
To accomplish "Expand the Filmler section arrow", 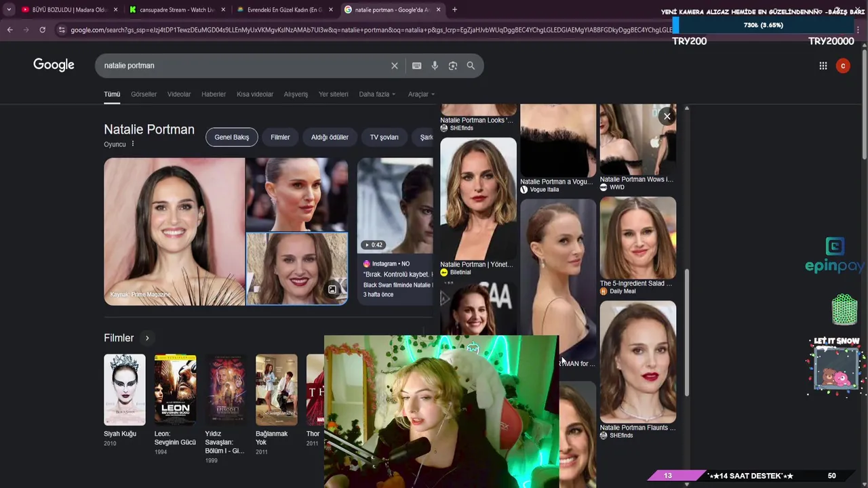I will (x=147, y=338).
